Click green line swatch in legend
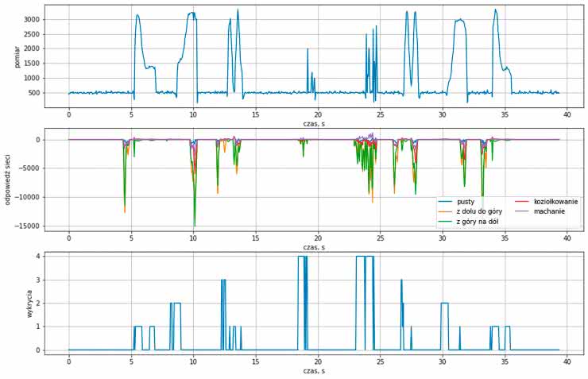Viewport: 588px width, 379px height. [446, 222]
